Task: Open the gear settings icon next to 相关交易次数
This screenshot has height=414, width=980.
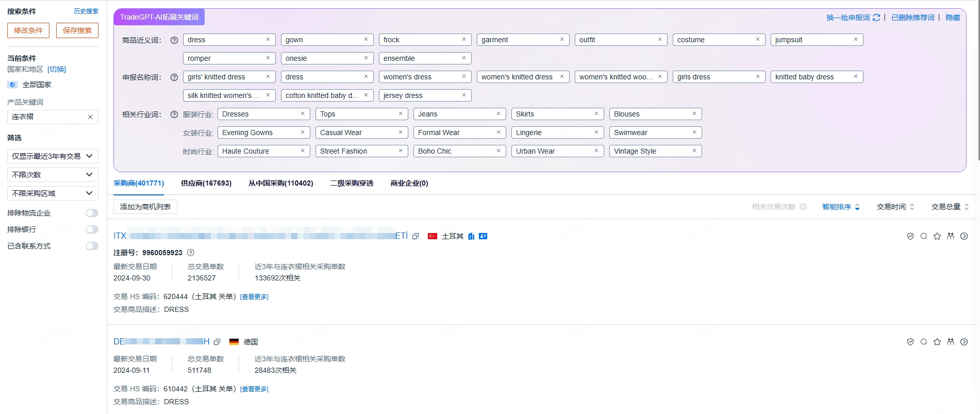Action: pos(803,207)
